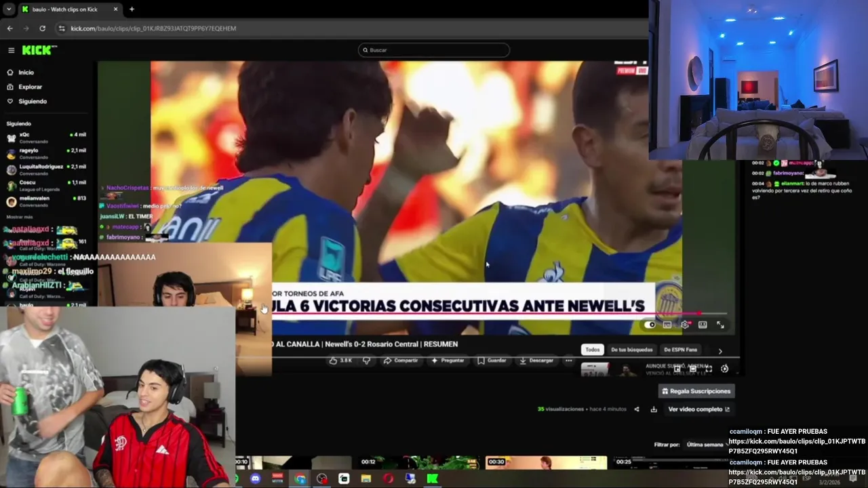Viewport: 868px width, 488px height.
Task: Focus the Buscar search field
Action: tap(434, 50)
